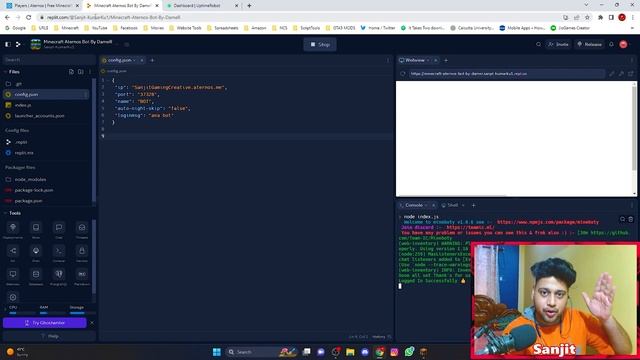Open File Explorer from taskbar
640x360 pixels.
(x=350, y=352)
